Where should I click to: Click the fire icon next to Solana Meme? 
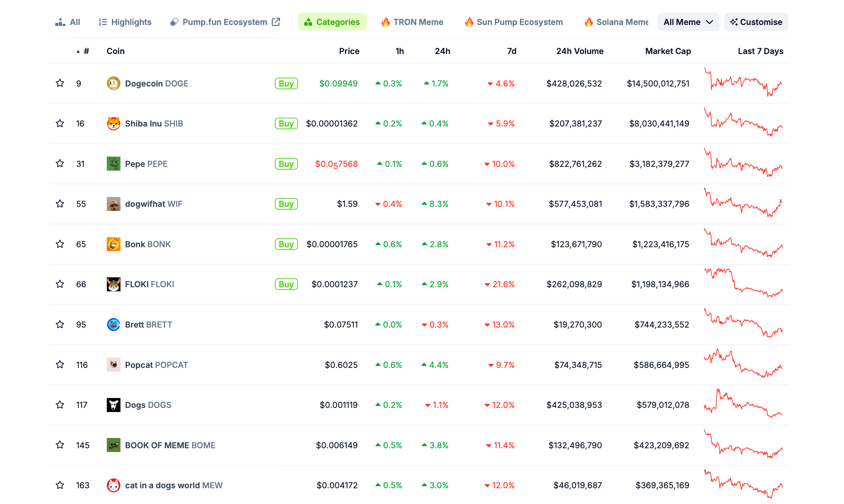pyautogui.click(x=588, y=22)
